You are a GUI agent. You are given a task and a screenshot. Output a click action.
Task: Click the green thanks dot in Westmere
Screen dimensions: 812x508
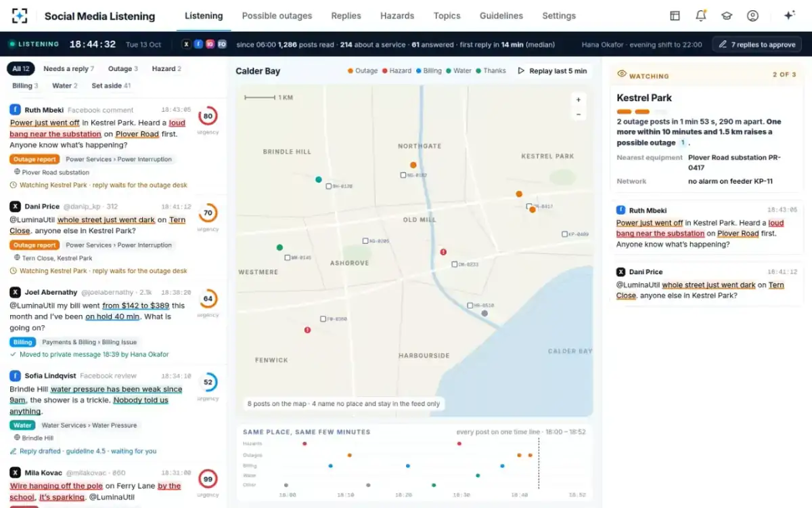coord(279,247)
